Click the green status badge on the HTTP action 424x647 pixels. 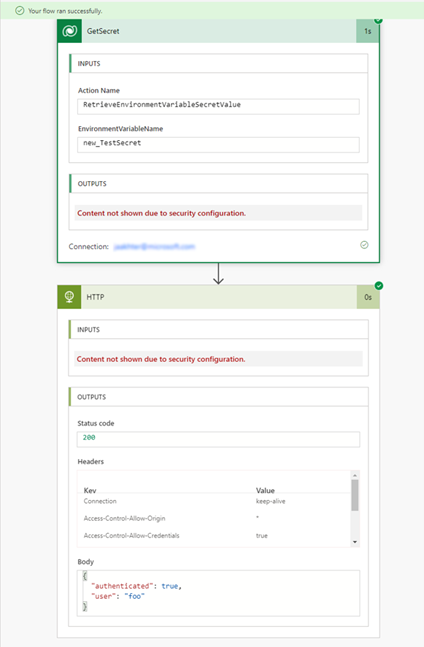(x=379, y=286)
